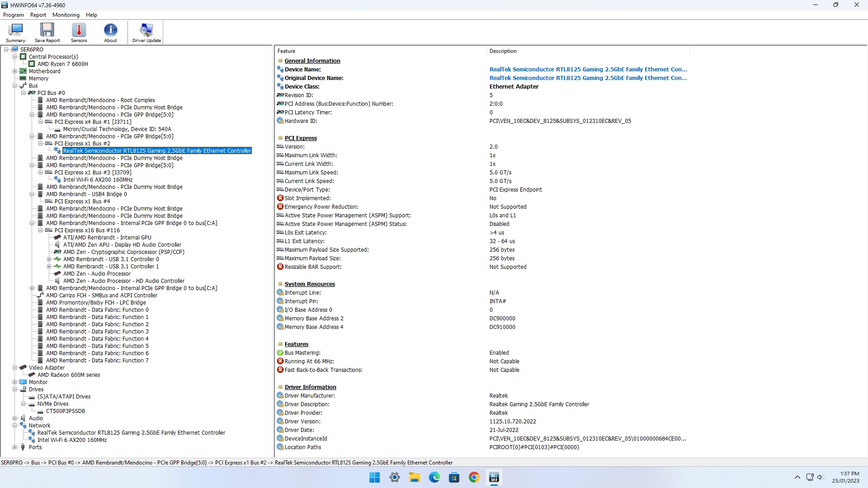Expand the Audio tree node
The width and height of the screenshot is (868, 488).
15,418
